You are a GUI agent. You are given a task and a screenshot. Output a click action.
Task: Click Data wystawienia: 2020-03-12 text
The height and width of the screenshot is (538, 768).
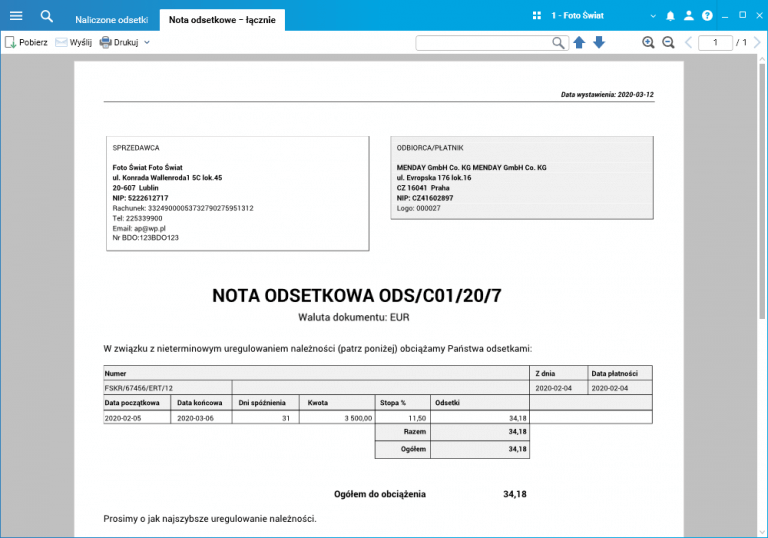click(607, 95)
